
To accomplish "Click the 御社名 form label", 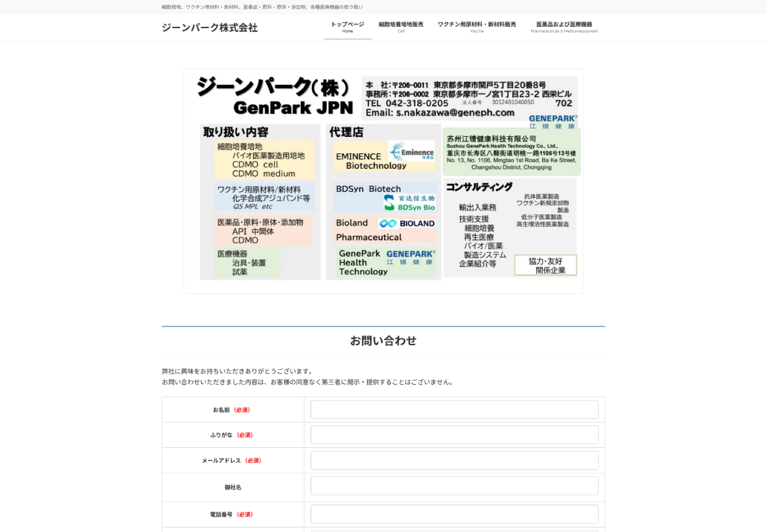I will coord(233,487).
